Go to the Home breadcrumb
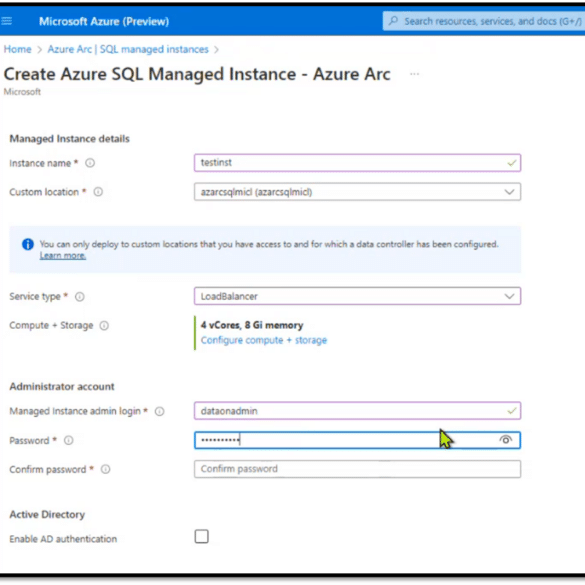 [18, 49]
